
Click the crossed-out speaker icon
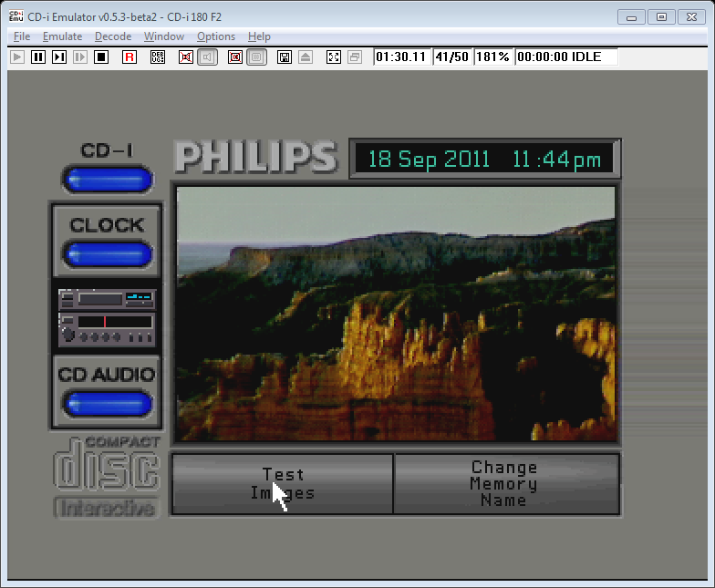click(x=186, y=57)
